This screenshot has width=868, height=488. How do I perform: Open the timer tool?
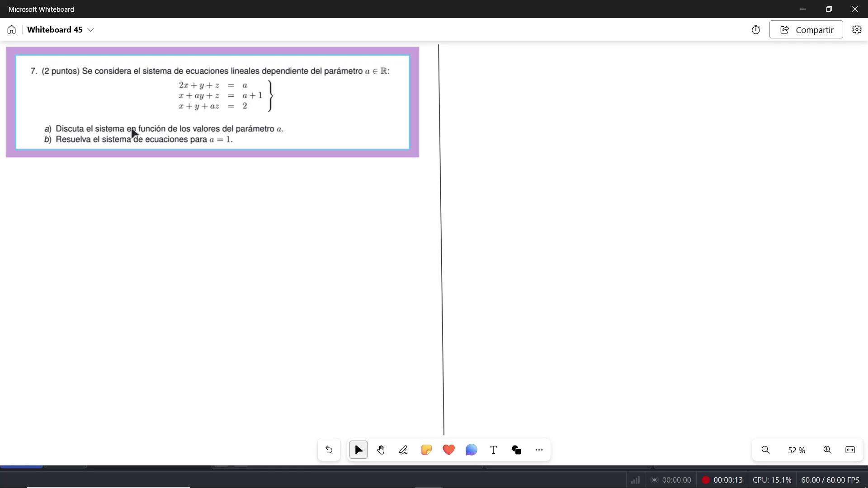point(756,30)
